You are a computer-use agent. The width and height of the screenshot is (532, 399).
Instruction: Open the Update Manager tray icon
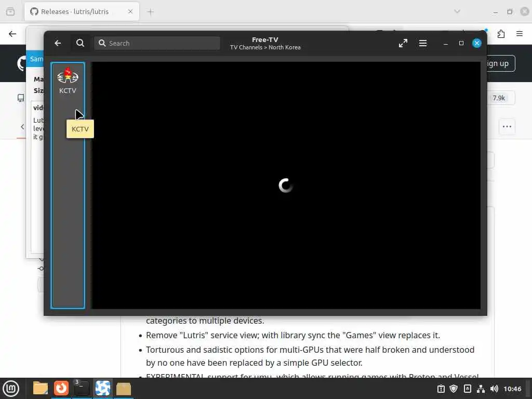(x=441, y=389)
